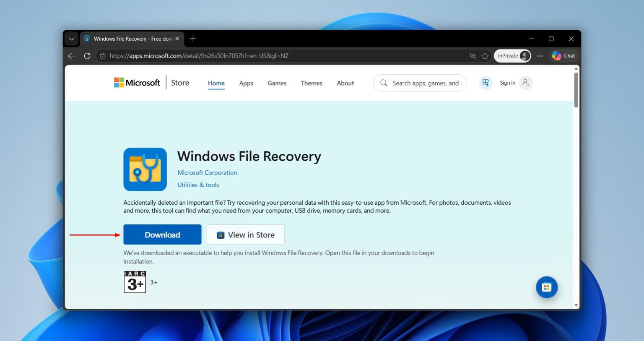Click the Microsoft logo
644x341 pixels.
click(137, 83)
